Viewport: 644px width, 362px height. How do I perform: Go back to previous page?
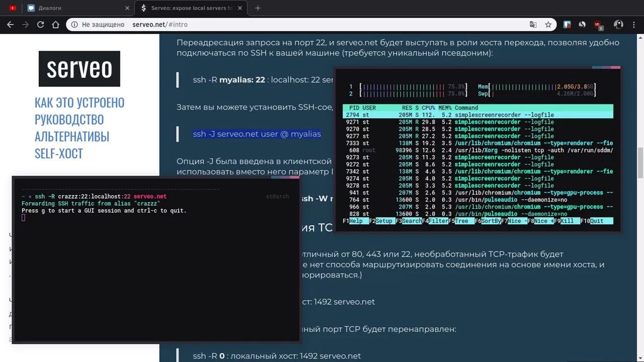pos(10,24)
